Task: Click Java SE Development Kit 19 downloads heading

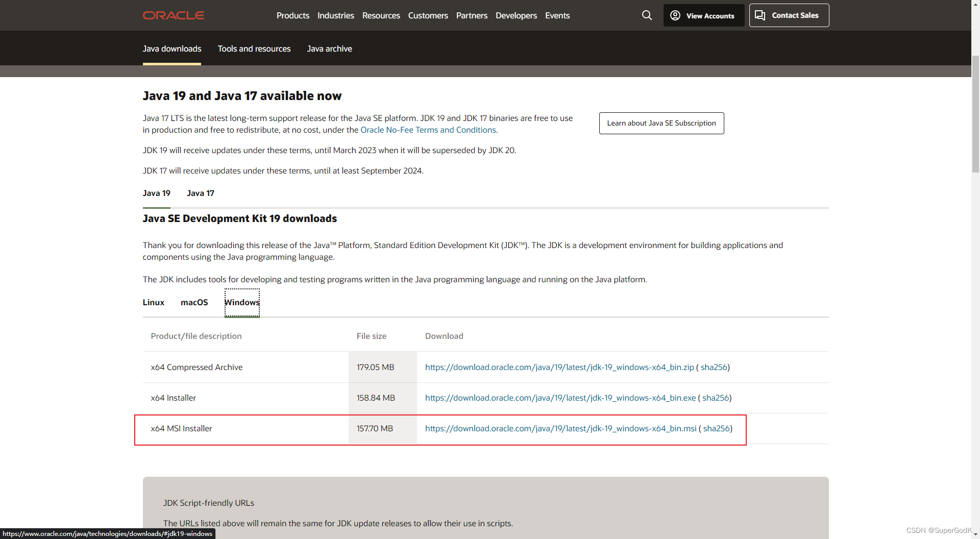Action: [x=239, y=218]
